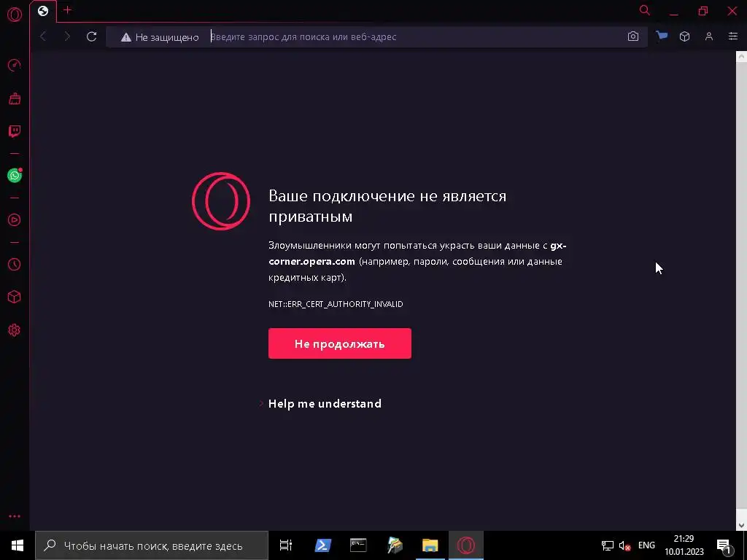Open the blue shopping cart toolbar icon
The image size is (747, 560).
pyautogui.click(x=661, y=36)
